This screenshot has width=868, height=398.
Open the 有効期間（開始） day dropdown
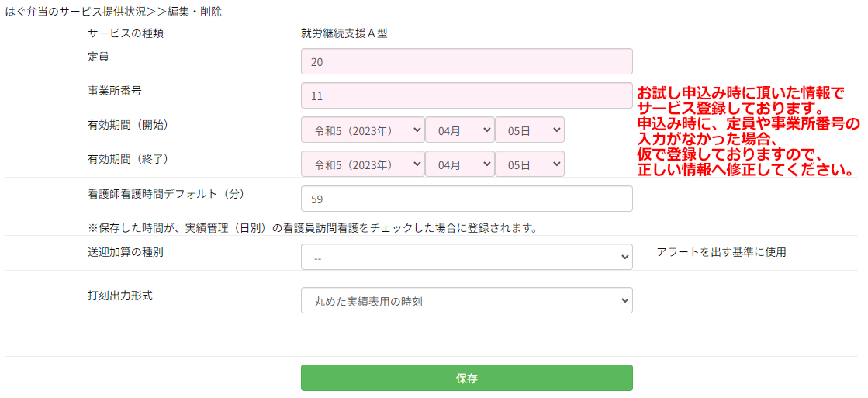529,130
